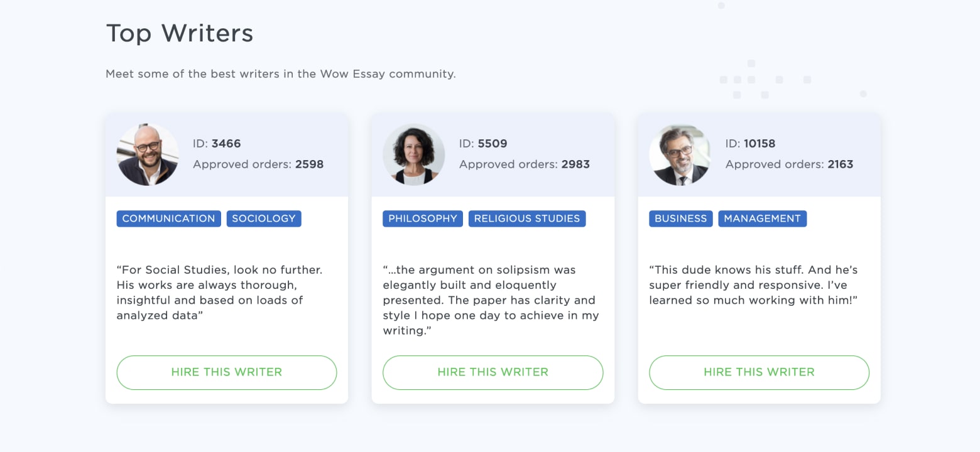Hire the Philosophy writer with ID 5509

click(493, 372)
